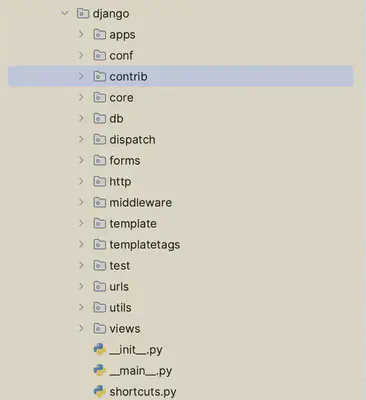
Task: Select the template folder name
Action: tap(133, 224)
